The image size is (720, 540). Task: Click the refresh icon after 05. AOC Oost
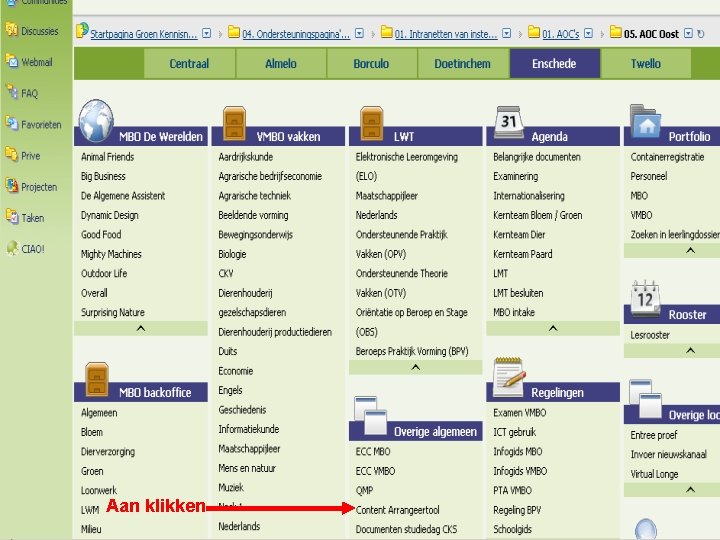pos(701,34)
